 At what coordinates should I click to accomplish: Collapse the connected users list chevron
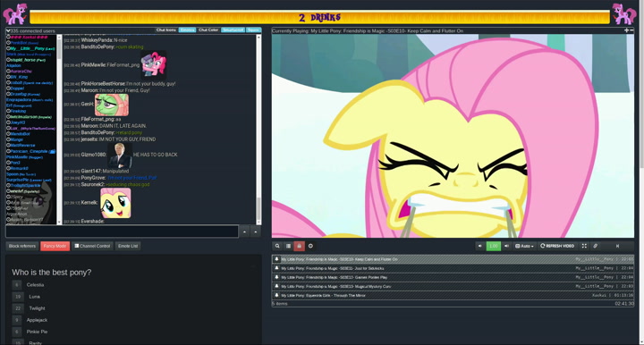8,30
